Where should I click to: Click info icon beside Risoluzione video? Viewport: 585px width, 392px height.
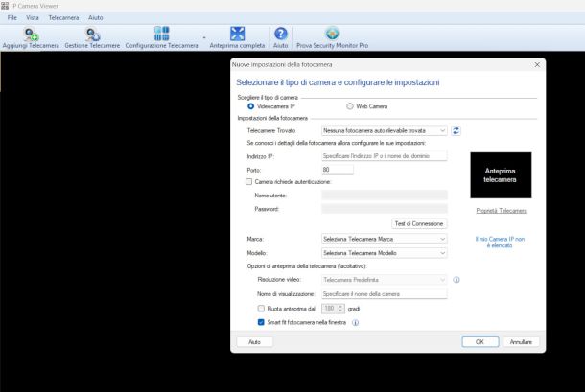(456, 280)
